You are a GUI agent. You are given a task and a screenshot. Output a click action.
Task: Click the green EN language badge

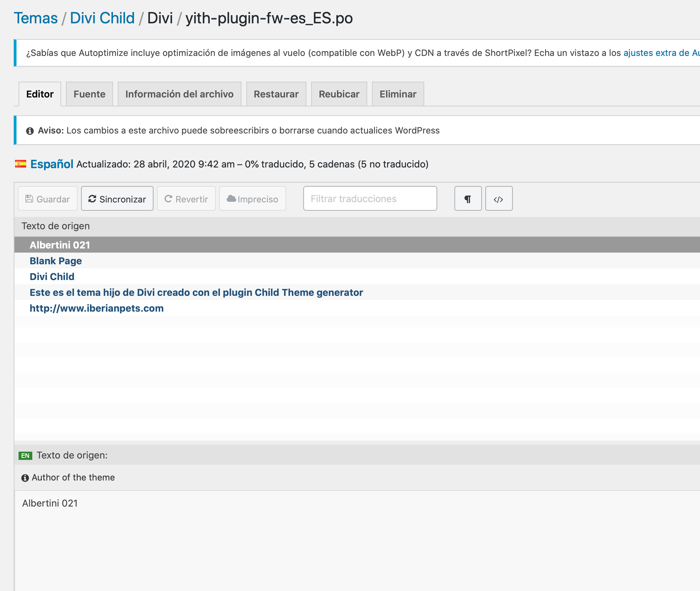tap(25, 455)
